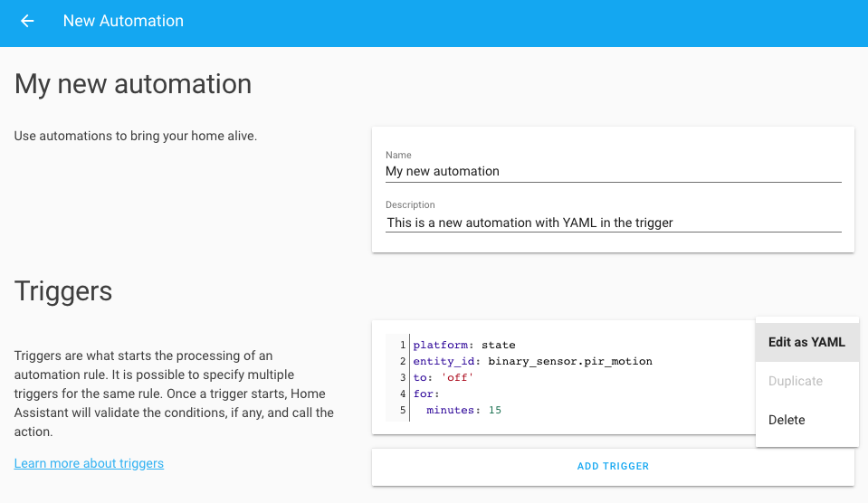Click the Triggers section heading

coord(63,290)
